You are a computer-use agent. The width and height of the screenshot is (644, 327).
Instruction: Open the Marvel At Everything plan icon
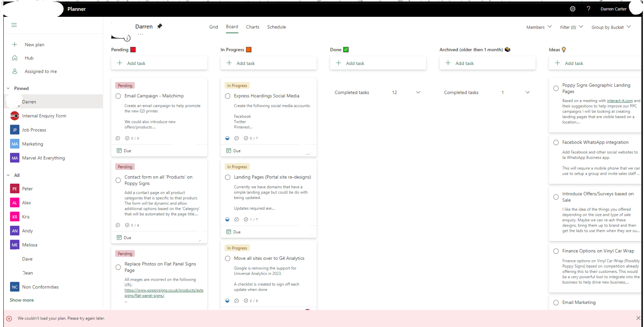pyautogui.click(x=15, y=158)
